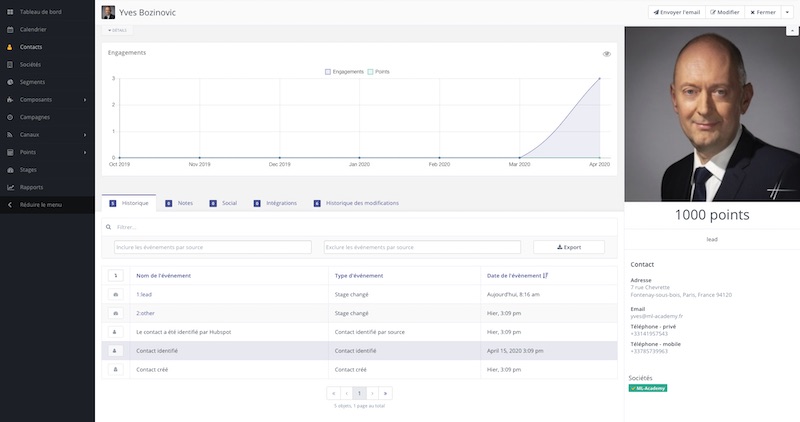This screenshot has height=422, width=800.
Task: Switch to the Historique tab
Action: coord(129,203)
